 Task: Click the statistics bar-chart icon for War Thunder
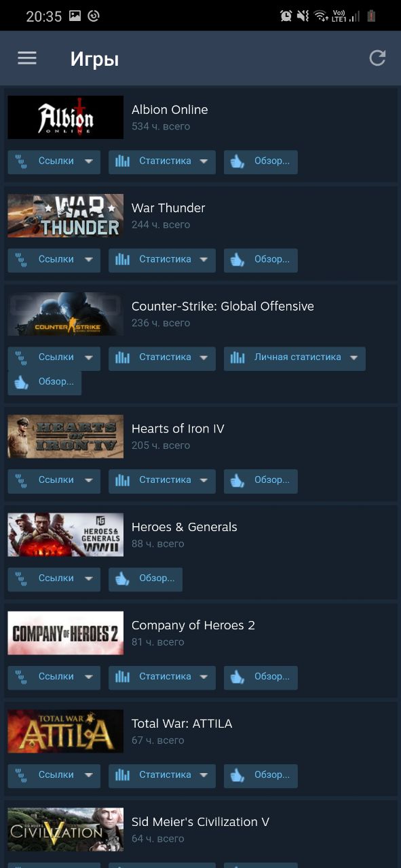pos(122,260)
